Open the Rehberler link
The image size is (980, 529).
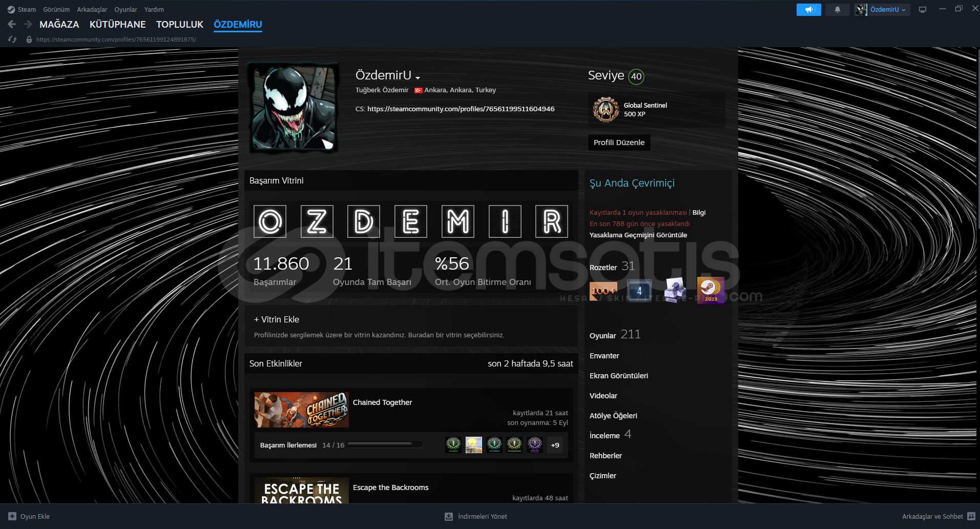click(606, 456)
